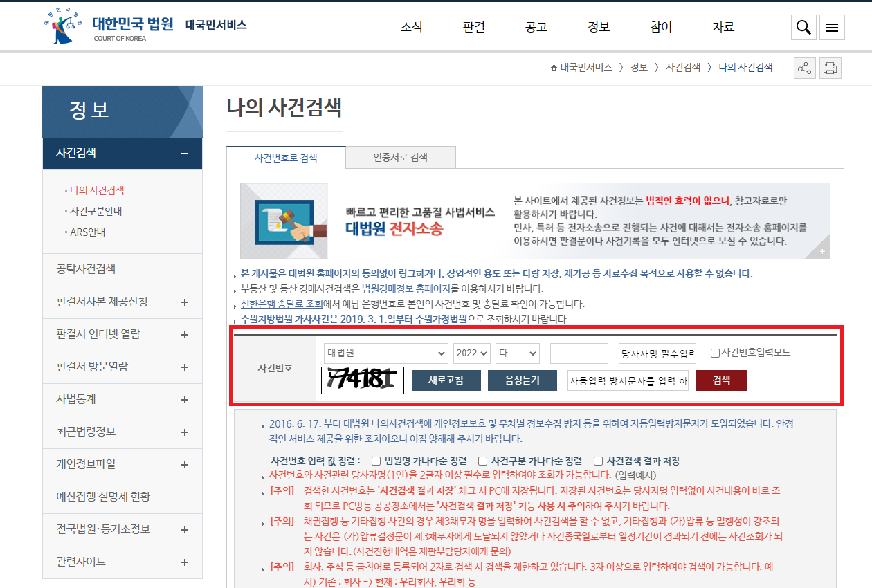Switch to 인증서로 검색 tab
Viewport: 872px width, 588px height.
[401, 157]
